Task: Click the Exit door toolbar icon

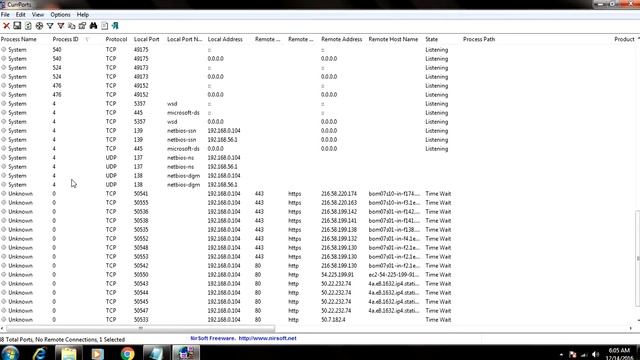Action: (x=115, y=26)
